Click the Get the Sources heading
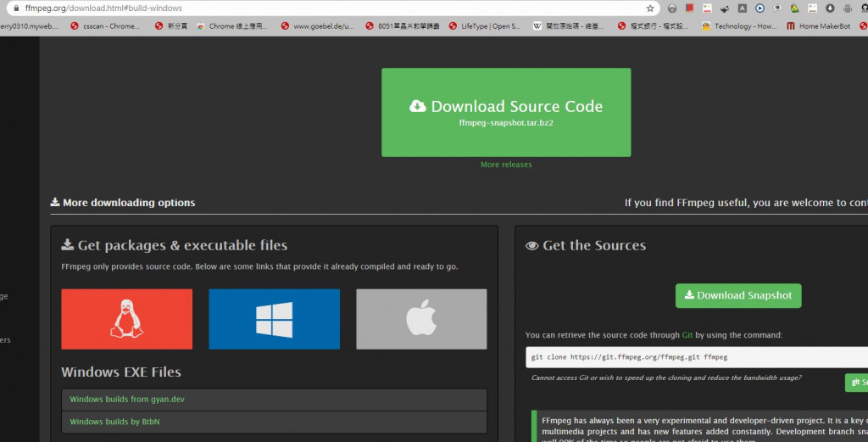The height and width of the screenshot is (442, 868). (x=594, y=245)
